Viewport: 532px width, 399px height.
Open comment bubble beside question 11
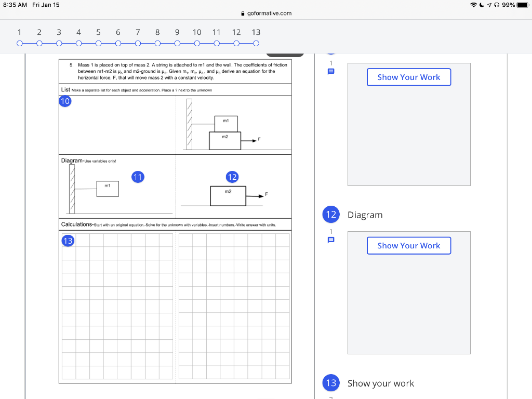pos(330,71)
